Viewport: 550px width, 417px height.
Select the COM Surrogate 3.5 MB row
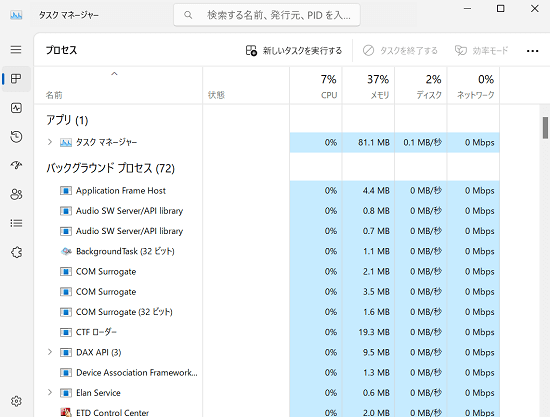[x=267, y=292]
